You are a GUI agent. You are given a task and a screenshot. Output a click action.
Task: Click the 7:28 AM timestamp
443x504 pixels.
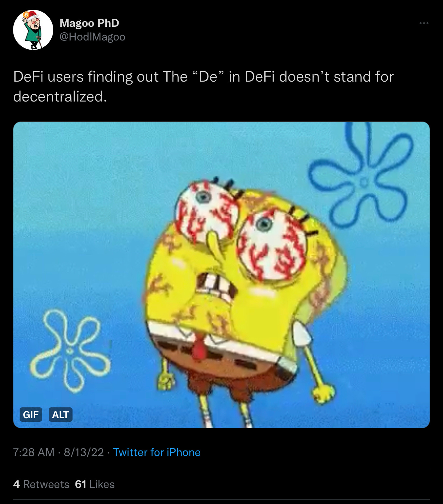[34, 452]
